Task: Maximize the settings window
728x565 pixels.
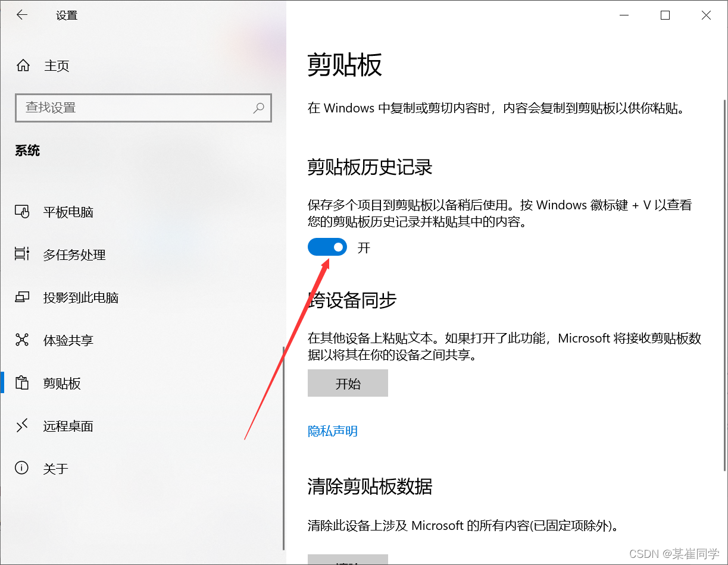Action: pyautogui.click(x=665, y=15)
